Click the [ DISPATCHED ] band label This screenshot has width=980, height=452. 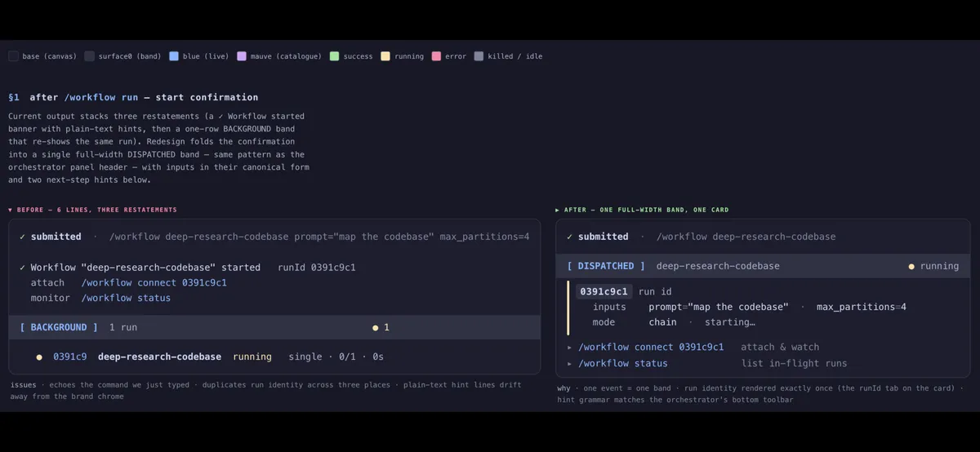606,266
